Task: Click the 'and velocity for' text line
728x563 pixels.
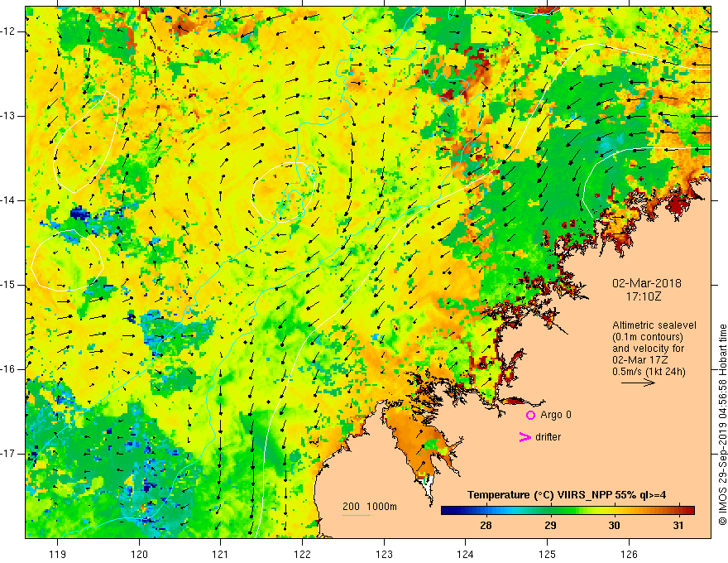Action: 648,349
